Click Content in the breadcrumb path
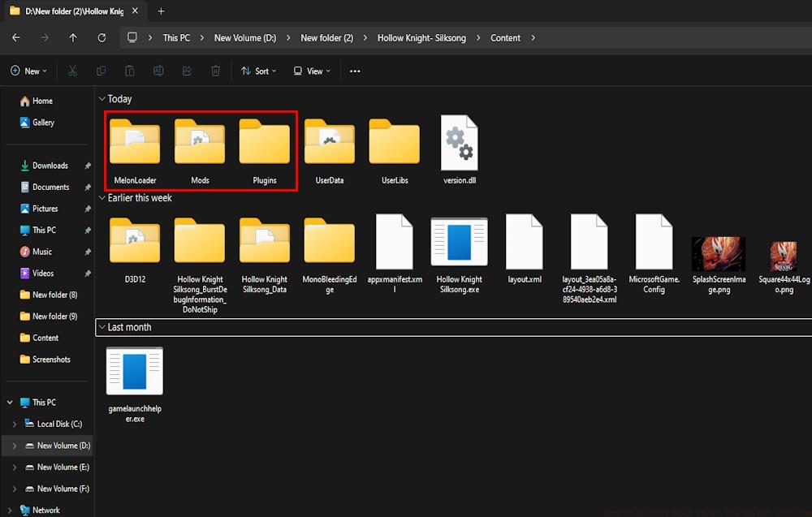 coord(505,37)
